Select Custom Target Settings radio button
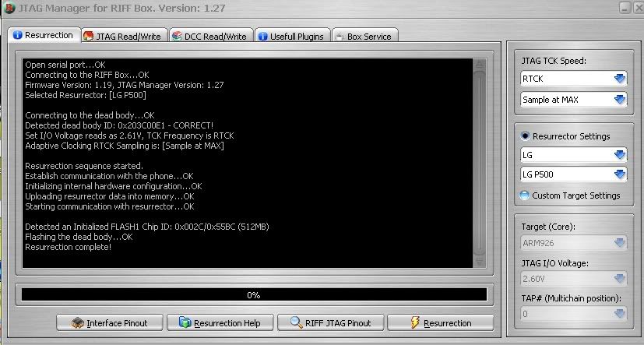 coord(525,195)
